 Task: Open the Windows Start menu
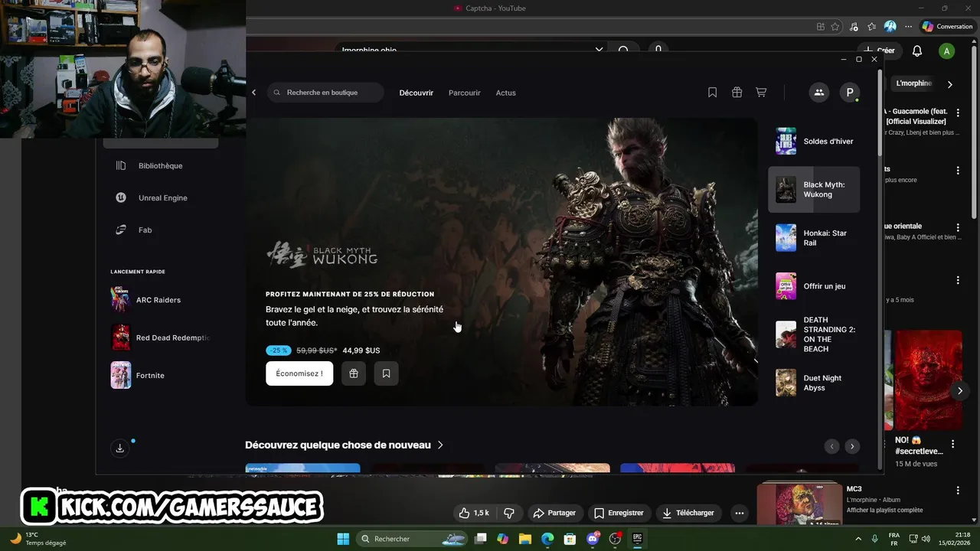343,539
